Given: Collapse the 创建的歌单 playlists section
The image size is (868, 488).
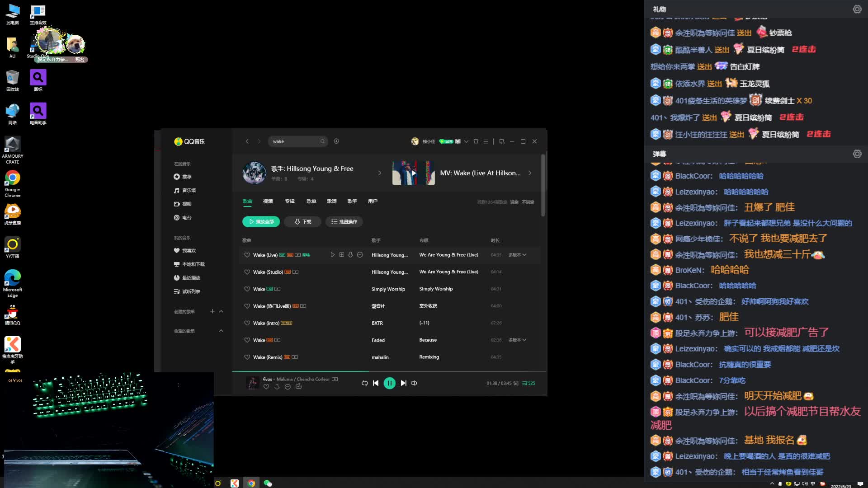Looking at the screenshot, I should (x=221, y=311).
